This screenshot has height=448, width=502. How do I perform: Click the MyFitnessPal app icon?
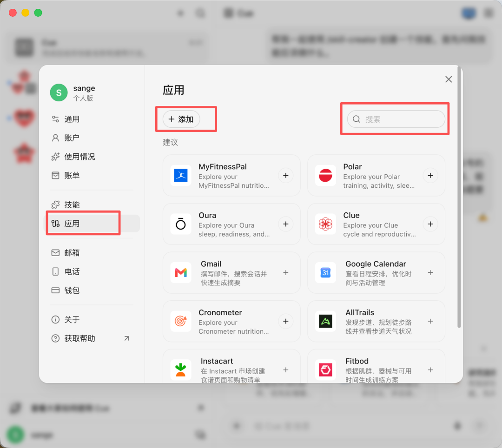pos(181,175)
